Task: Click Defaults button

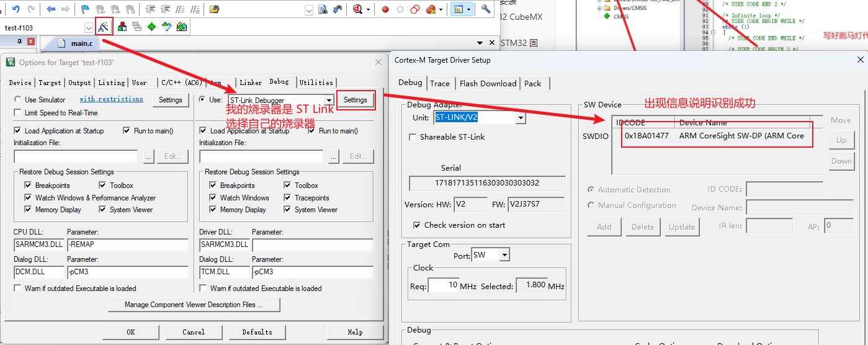Action: point(257,332)
